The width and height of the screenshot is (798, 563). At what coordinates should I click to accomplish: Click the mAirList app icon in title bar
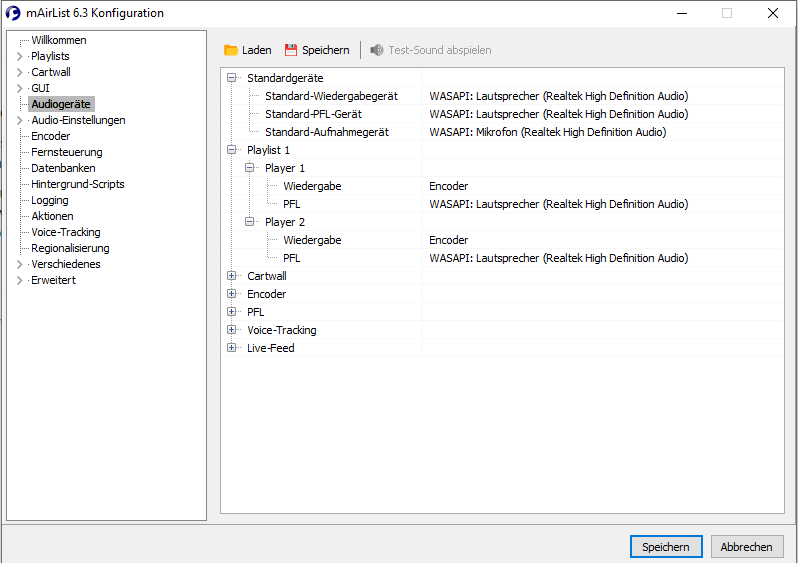[x=14, y=13]
